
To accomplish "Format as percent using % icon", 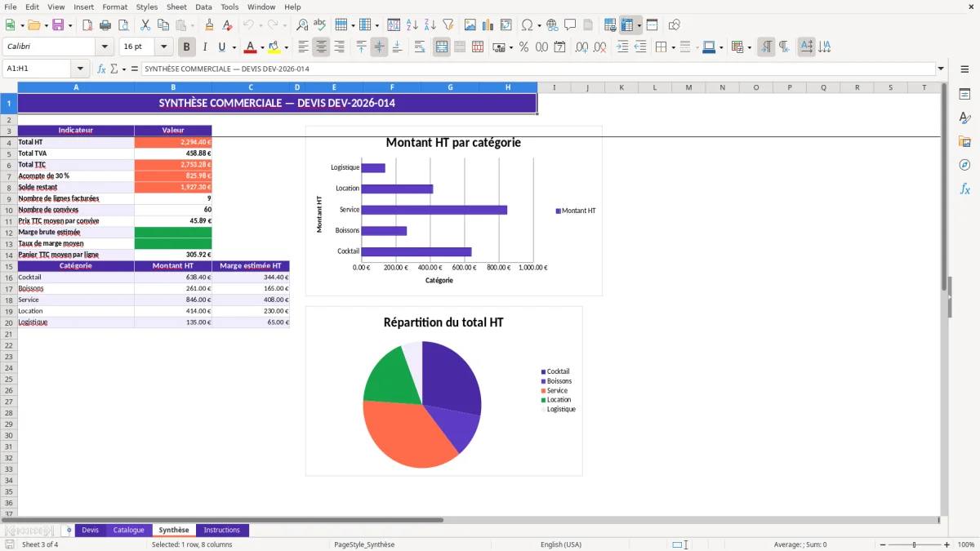I will (x=523, y=47).
